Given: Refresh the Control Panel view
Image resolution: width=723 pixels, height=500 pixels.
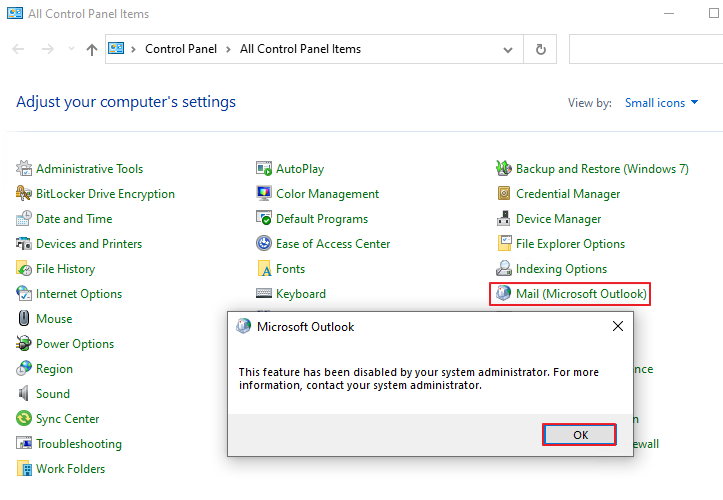Looking at the screenshot, I should 540,49.
